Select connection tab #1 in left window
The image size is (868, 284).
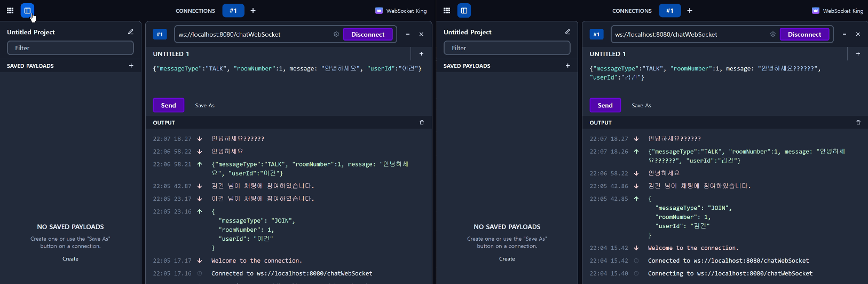tap(233, 11)
